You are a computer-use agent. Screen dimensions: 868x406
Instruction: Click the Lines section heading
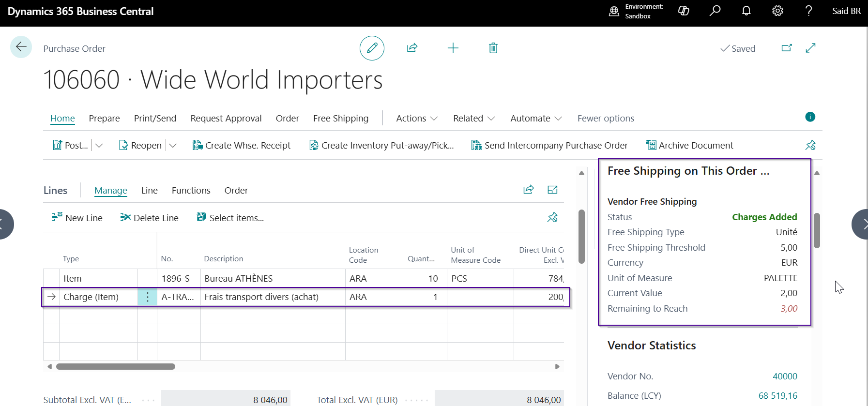click(55, 190)
